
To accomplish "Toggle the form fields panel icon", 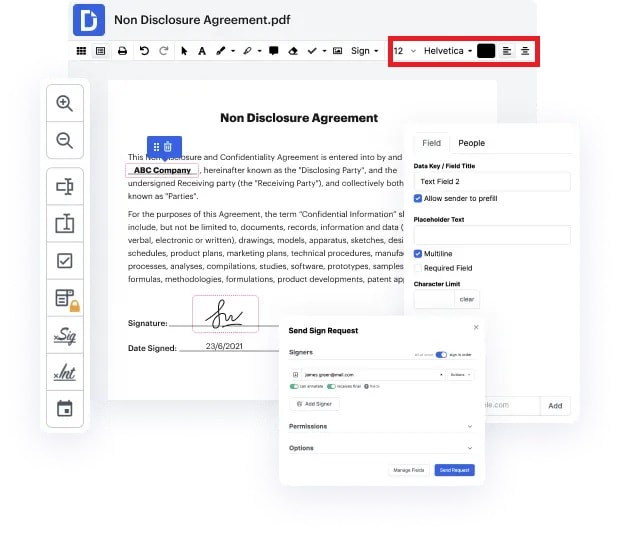I will [100, 51].
